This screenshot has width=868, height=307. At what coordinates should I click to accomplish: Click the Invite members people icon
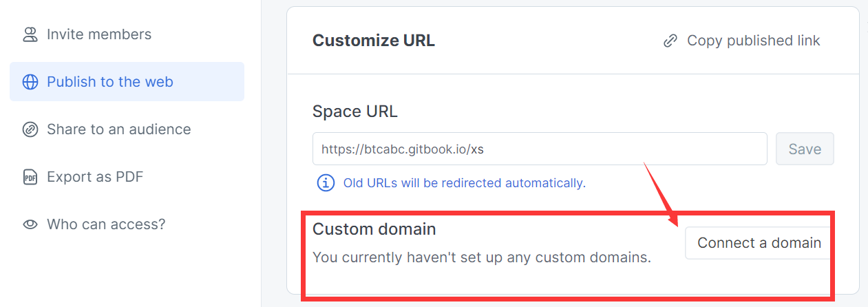pos(30,34)
